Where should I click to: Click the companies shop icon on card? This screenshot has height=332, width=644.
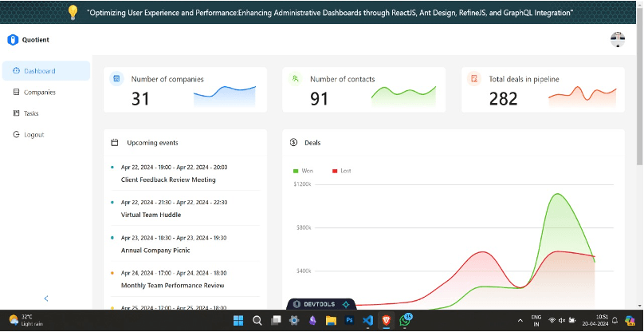point(116,79)
